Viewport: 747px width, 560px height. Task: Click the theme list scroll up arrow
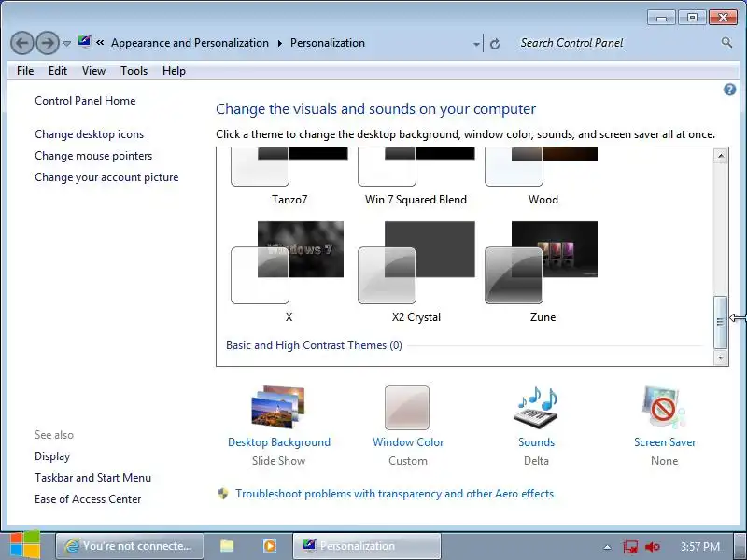[721, 156]
